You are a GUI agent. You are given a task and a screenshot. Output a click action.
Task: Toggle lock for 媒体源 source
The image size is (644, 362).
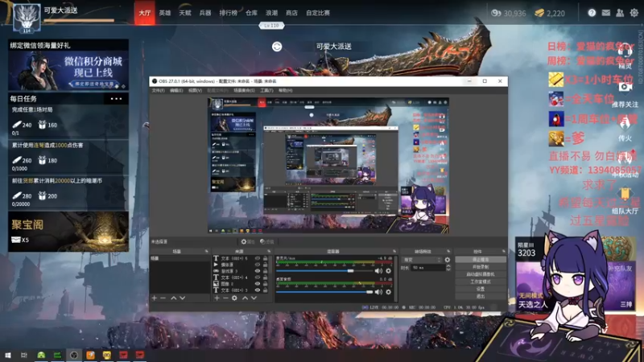266,265
